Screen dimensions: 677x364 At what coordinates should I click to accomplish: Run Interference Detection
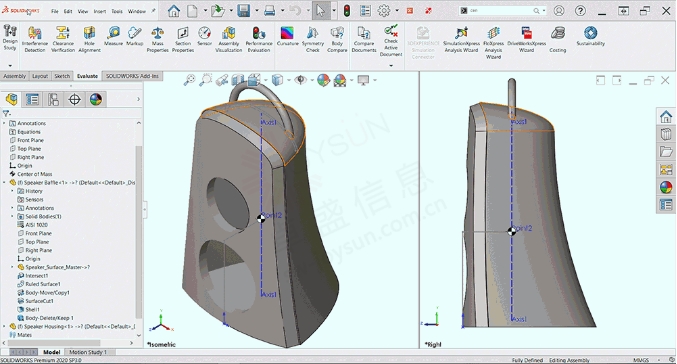pyautogui.click(x=35, y=39)
